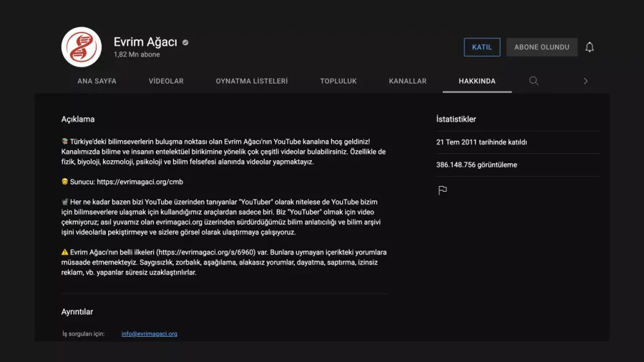Viewport: 644px width, 362px height.
Task: Report the channel with the flag icon
Action: [x=442, y=190]
